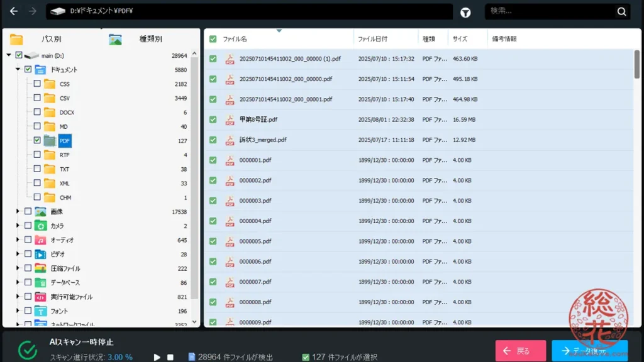Click the back arrow navigation icon
The width and height of the screenshot is (644, 362).
click(14, 11)
